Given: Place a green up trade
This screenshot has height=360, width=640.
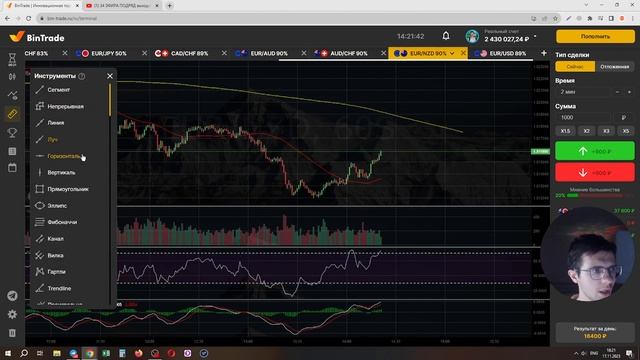Looking at the screenshot, I should 595,151.
